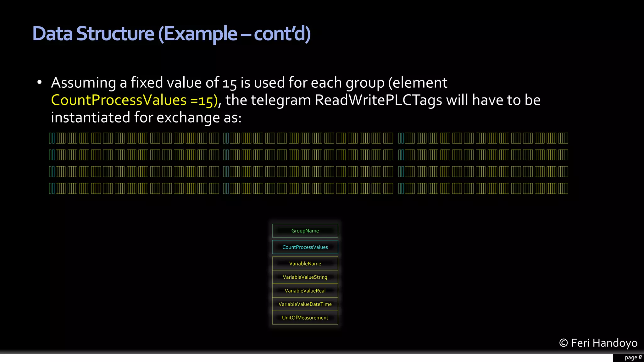Click the VariableValueDateTime legend box
This screenshot has height=362, width=644.
pos(305,304)
